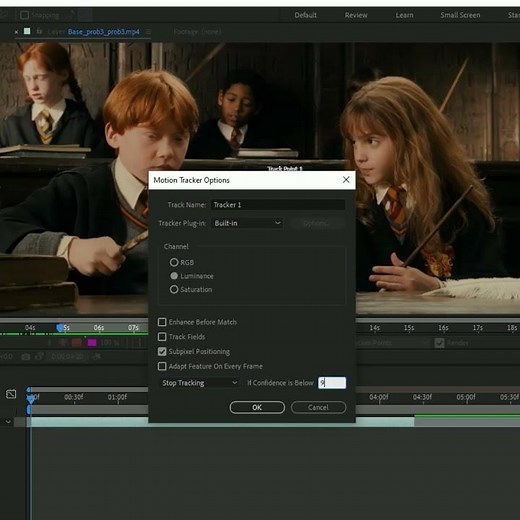
Task: Edit the Track Name field 'Tracker 1'
Action: pos(278,205)
